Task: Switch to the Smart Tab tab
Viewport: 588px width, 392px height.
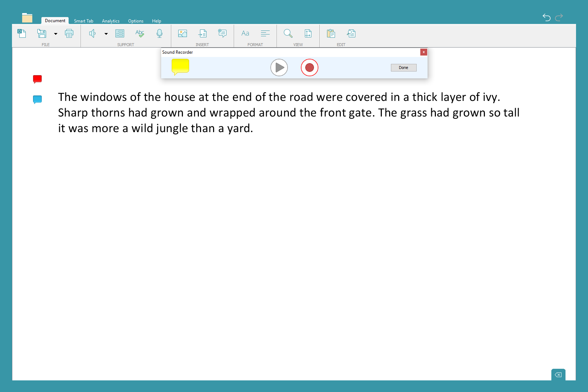Action: click(x=83, y=21)
